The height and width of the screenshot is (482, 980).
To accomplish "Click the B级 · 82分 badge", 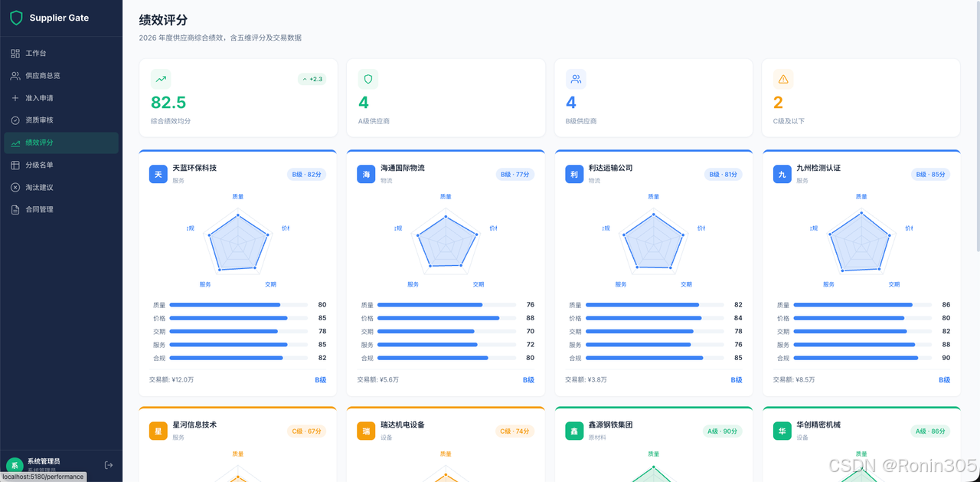I will coord(306,175).
